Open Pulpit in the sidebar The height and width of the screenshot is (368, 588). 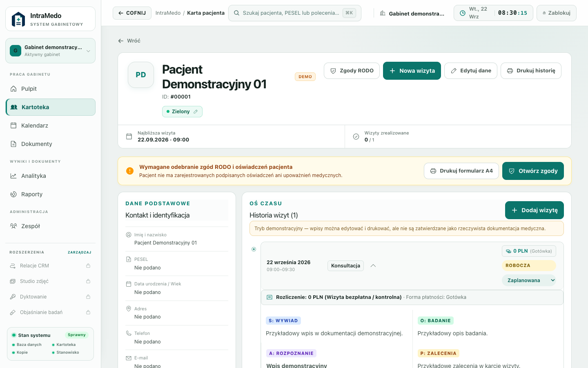pos(50,89)
